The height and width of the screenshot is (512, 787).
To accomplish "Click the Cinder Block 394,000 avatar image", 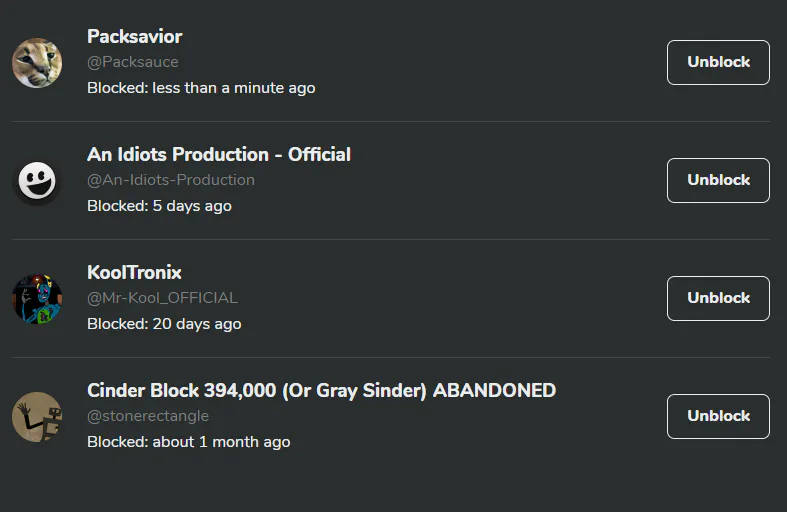I will (37, 417).
